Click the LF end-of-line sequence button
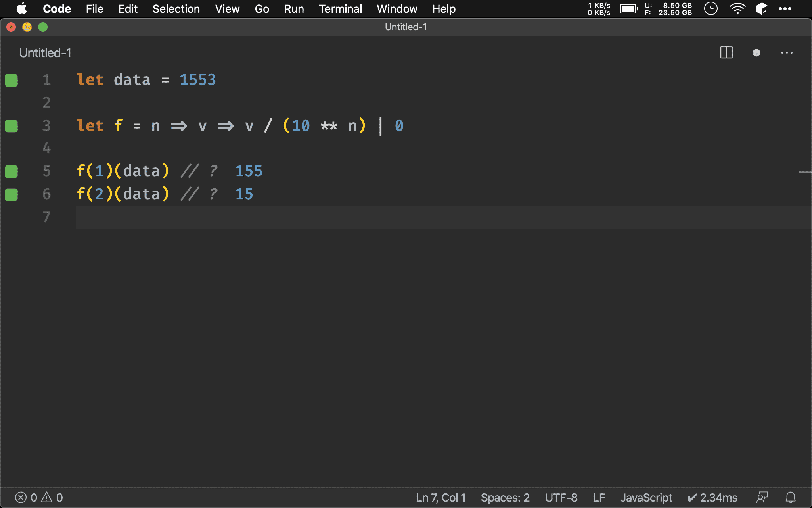This screenshot has height=508, width=812. coord(599,497)
